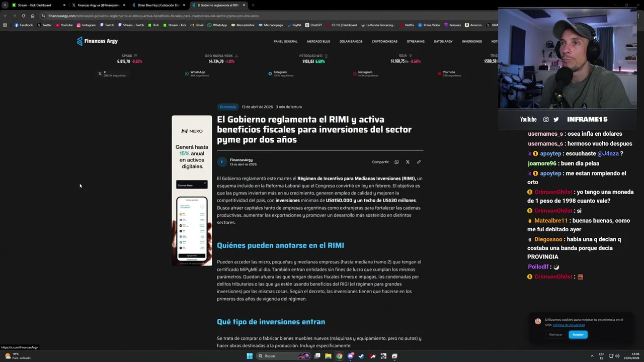Image resolution: width=644 pixels, height=362 pixels.
Task: Open the Gmail bookmark
Action: click(197, 25)
